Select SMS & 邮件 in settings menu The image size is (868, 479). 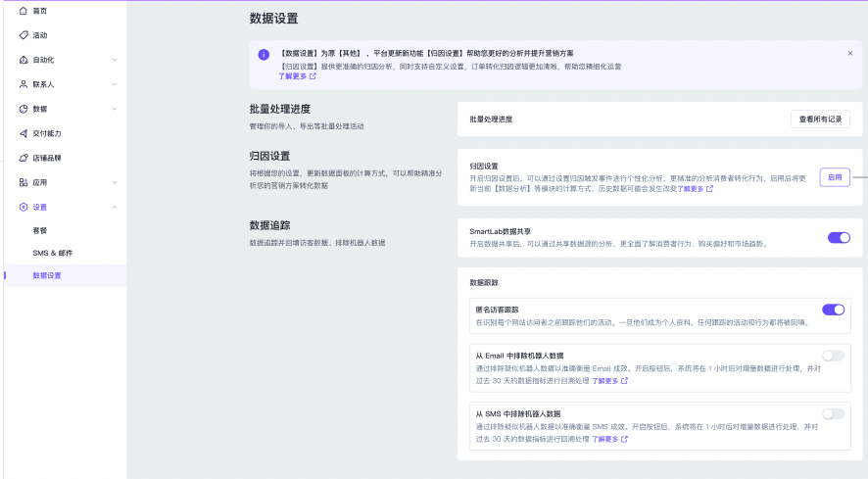coord(53,253)
